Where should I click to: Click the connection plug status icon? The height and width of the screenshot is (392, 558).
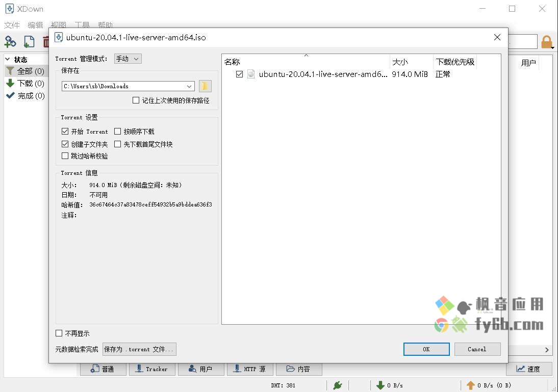click(x=337, y=385)
